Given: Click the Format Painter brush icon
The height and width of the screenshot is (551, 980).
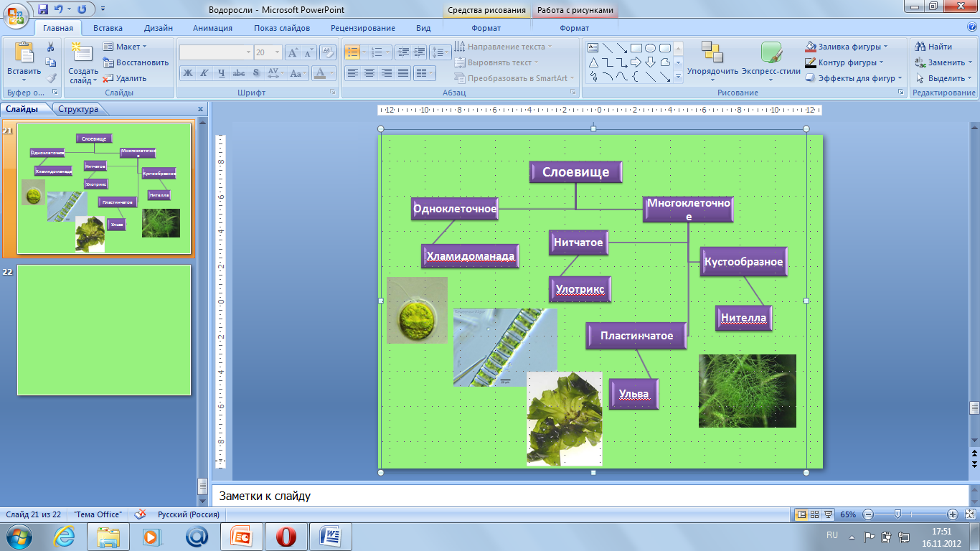Looking at the screenshot, I should tap(51, 78).
